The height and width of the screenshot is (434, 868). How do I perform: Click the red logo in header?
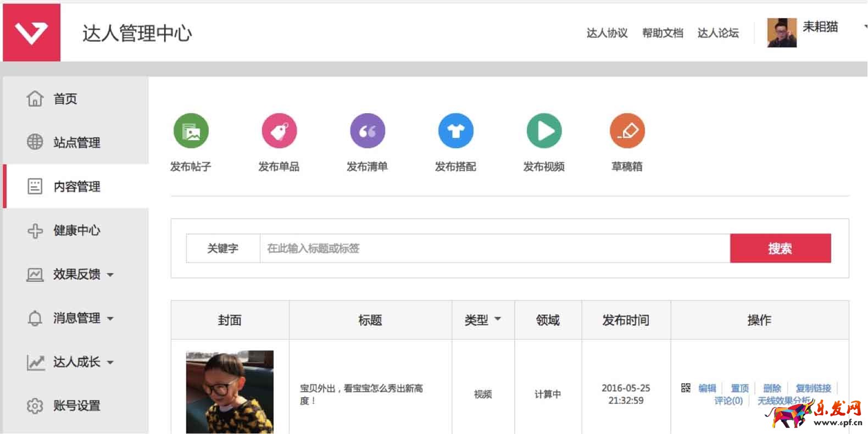coord(31,32)
